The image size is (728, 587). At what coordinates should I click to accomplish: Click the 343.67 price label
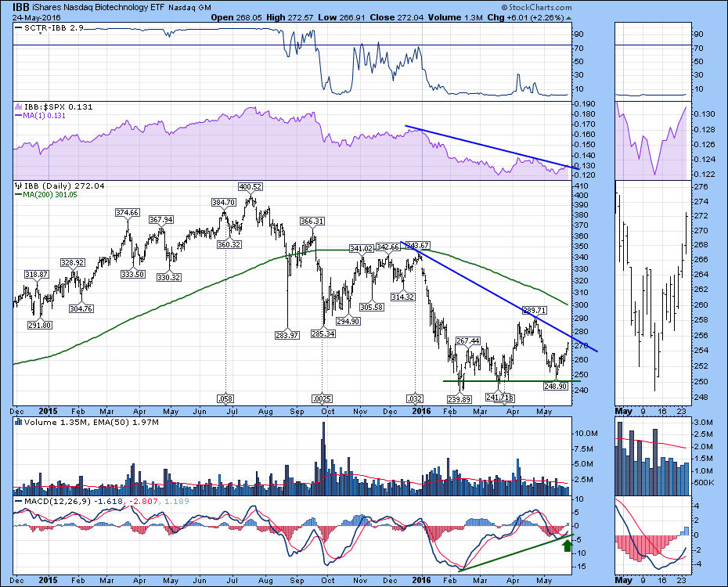coord(417,246)
